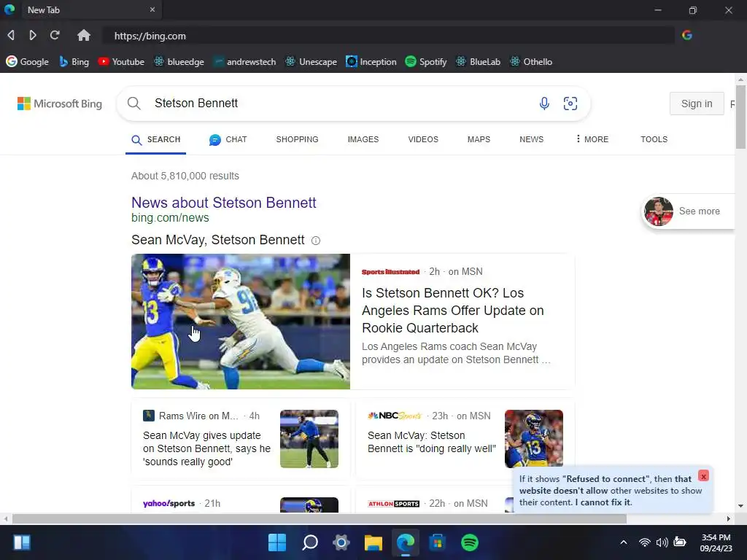Open Settings gear in taskbar
Image resolution: width=747 pixels, height=560 pixels.
341,542
